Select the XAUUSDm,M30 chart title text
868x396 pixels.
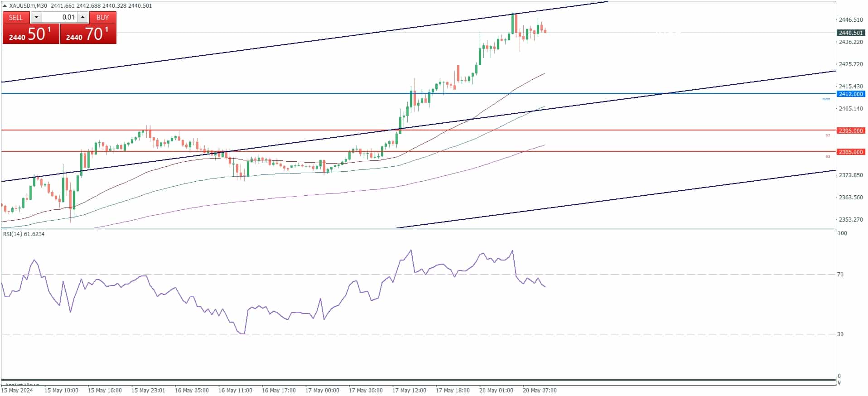(x=28, y=6)
